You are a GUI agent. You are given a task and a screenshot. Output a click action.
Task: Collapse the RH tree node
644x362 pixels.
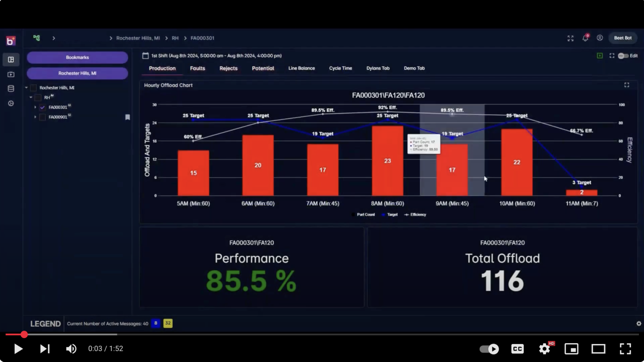click(x=31, y=97)
